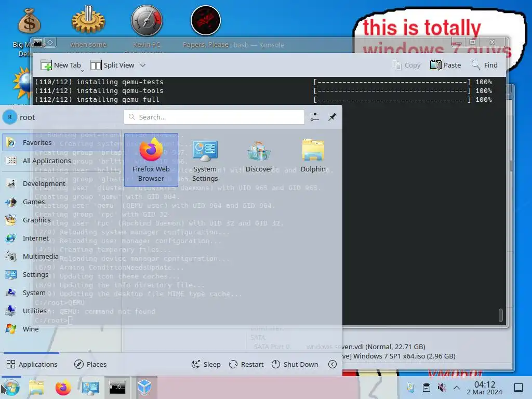Click the Restart button
Image resolution: width=532 pixels, height=399 pixels.
pos(246,364)
